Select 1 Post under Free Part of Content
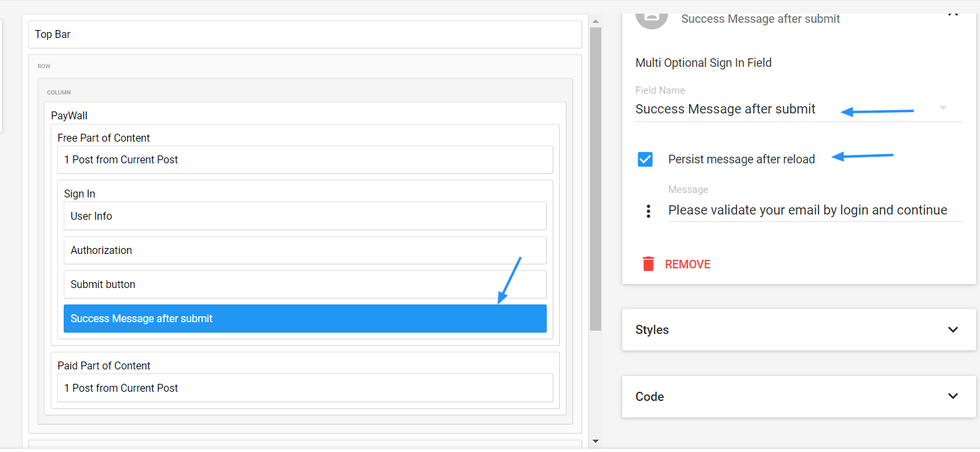This screenshot has width=980, height=452. click(305, 160)
